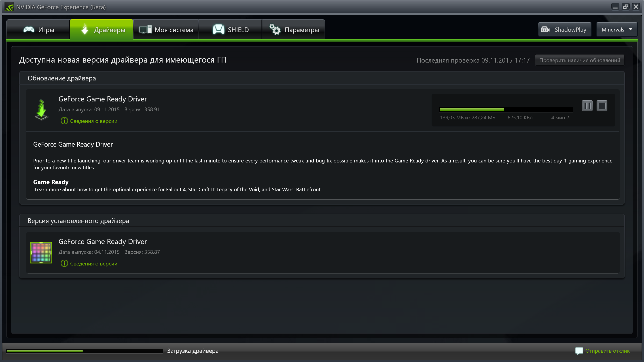The height and width of the screenshot is (362, 644).
Task: Click Проверить наличие обновлений button
Action: coord(579,60)
